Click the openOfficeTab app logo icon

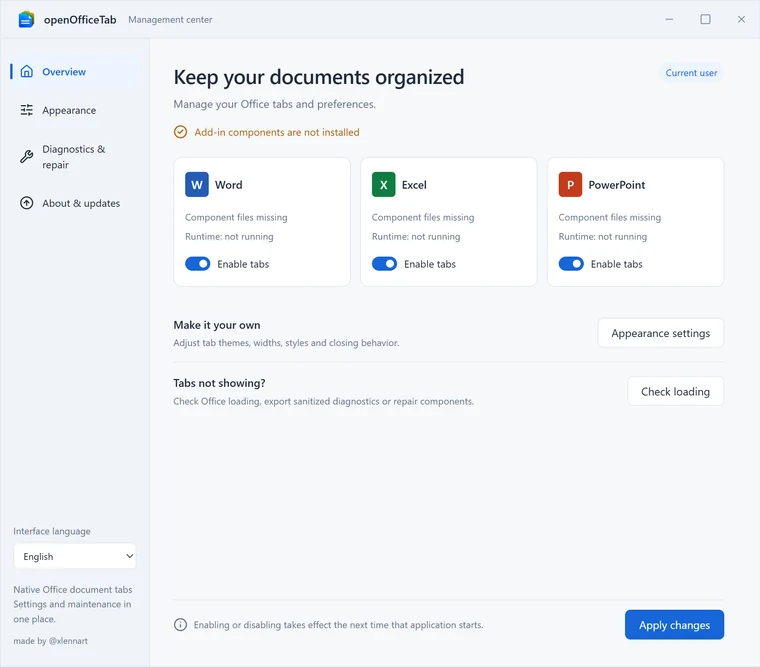click(26, 19)
